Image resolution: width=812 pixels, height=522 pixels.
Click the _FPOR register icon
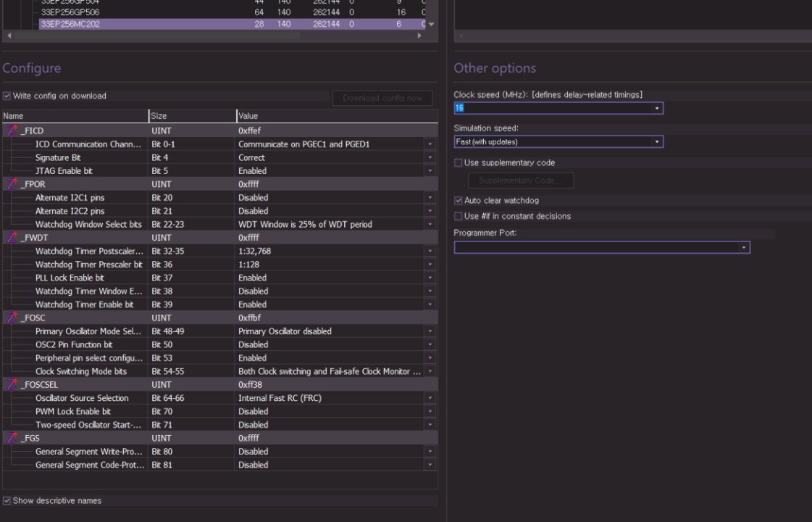coord(12,184)
